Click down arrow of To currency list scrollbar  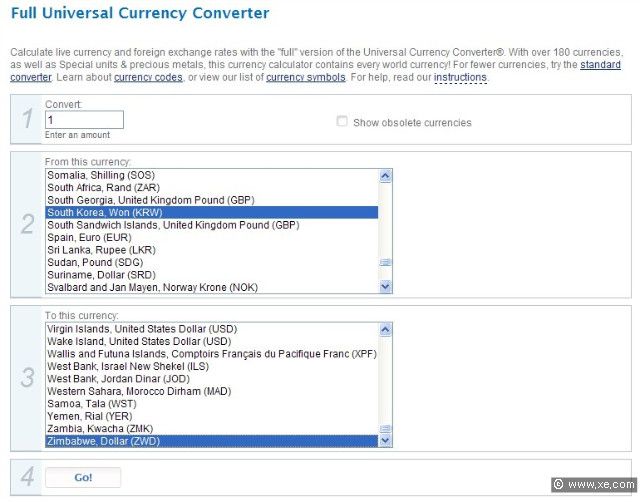click(x=385, y=440)
